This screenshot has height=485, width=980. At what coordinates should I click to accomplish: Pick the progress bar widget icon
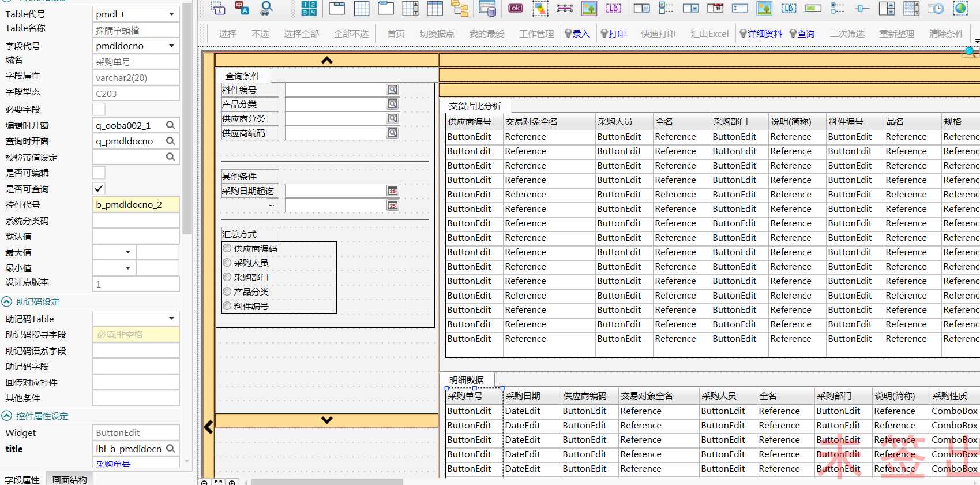(x=813, y=8)
